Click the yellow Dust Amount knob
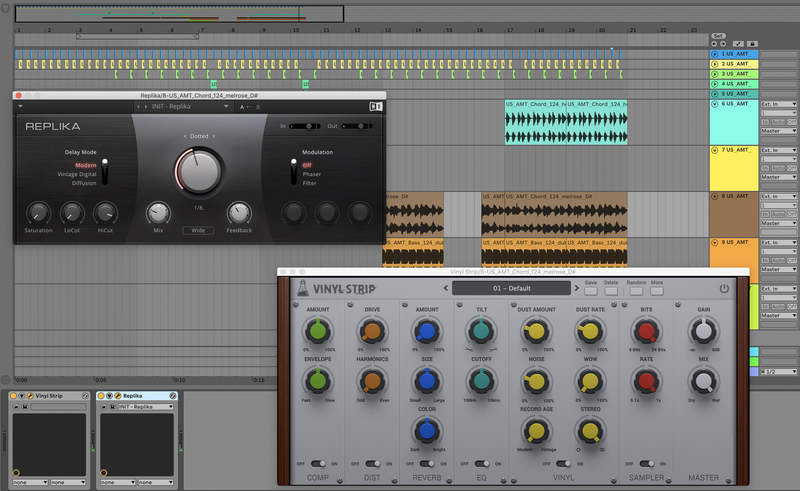This screenshot has width=800, height=491. 536,331
